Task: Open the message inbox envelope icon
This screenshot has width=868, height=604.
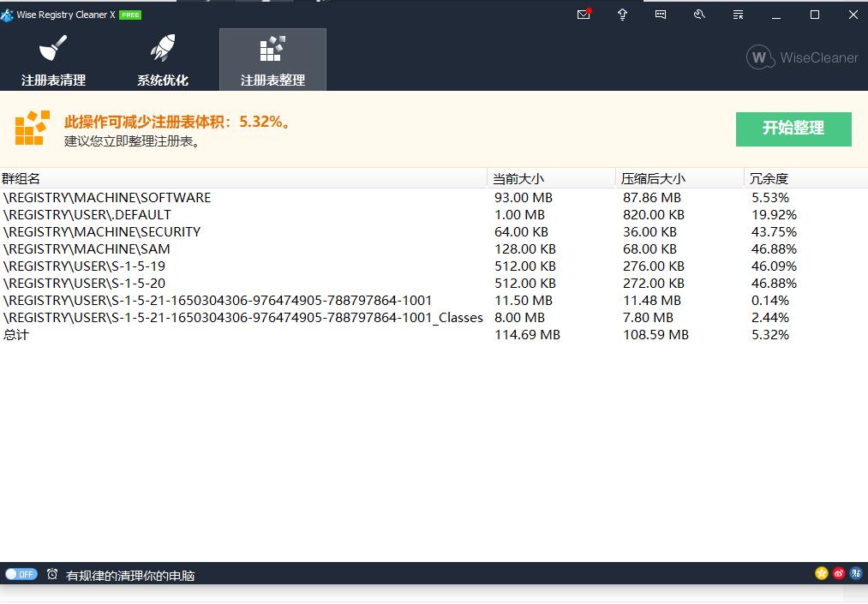Action: click(x=584, y=15)
